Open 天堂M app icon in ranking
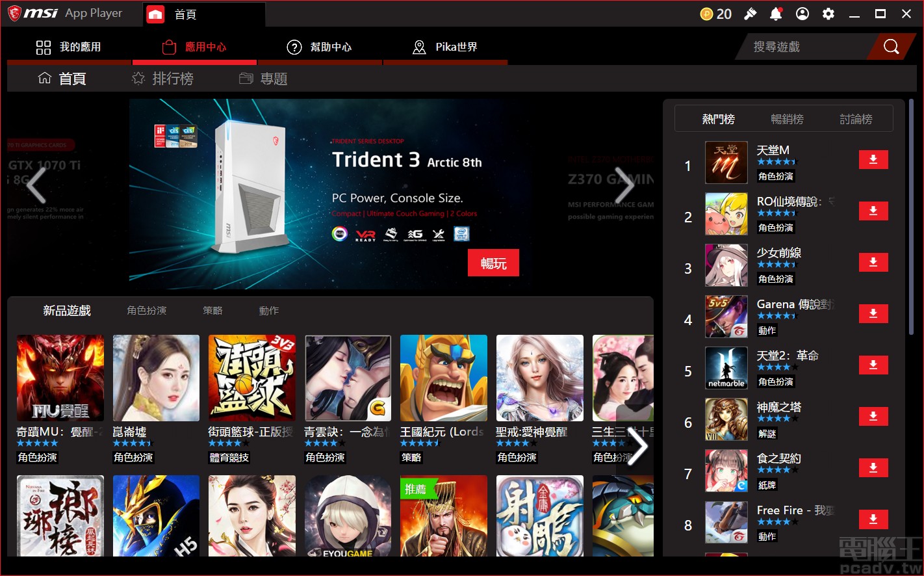 [x=726, y=163]
